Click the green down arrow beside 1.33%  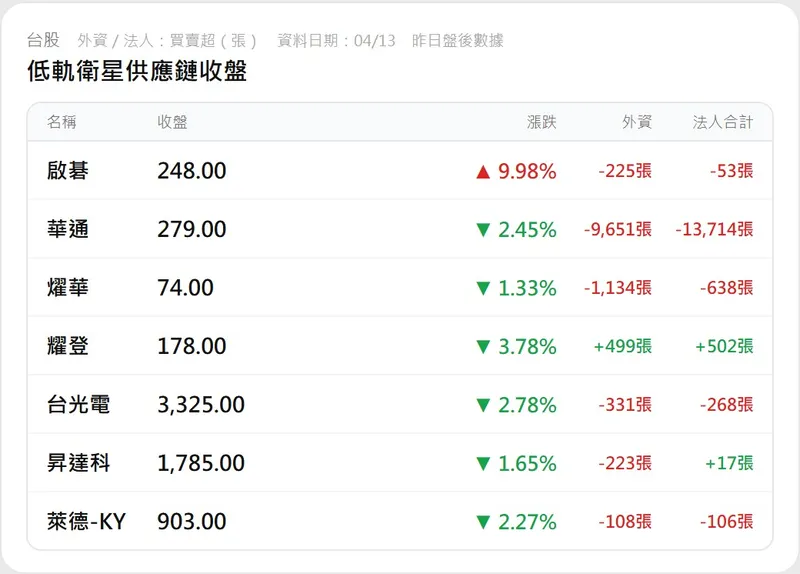click(x=484, y=289)
